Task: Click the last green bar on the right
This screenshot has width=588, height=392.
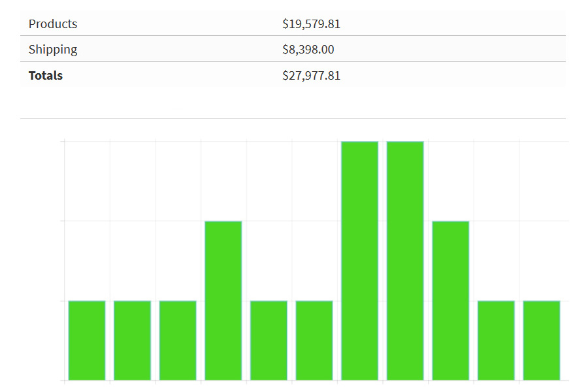Action: tap(542, 340)
